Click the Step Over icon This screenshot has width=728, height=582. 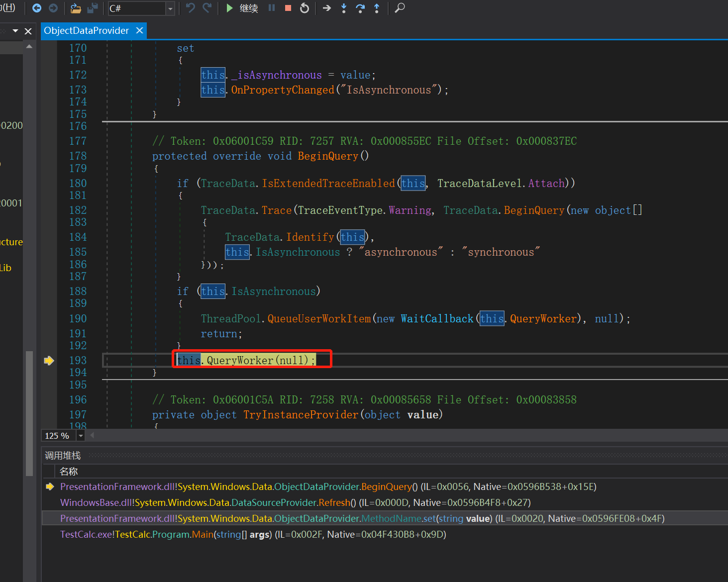coord(360,8)
